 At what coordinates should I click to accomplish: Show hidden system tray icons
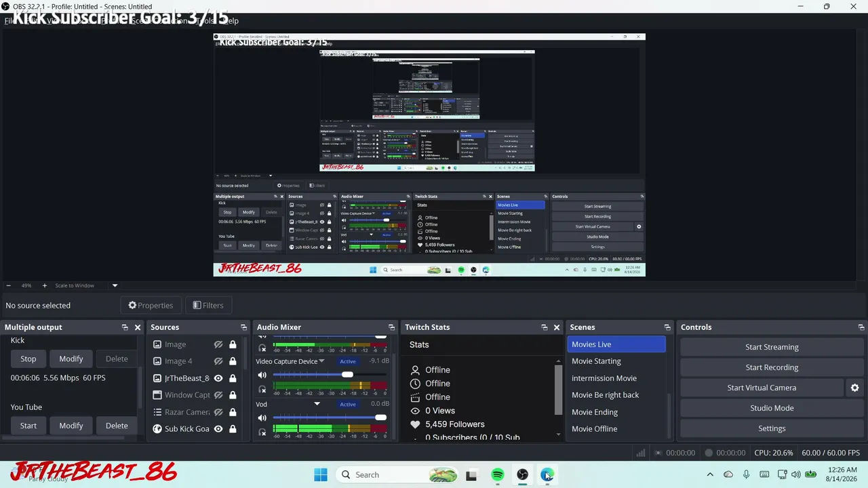point(710,474)
